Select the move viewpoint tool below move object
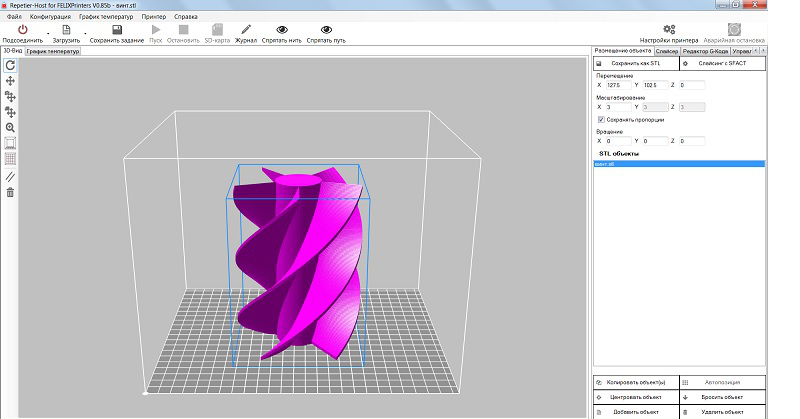The height and width of the screenshot is (419, 800). coord(10,112)
